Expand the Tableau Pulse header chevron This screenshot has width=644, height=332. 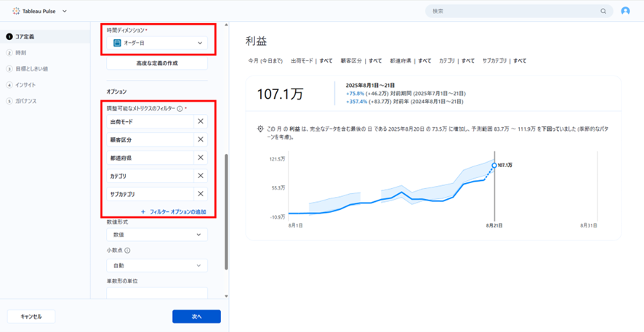tap(65, 12)
